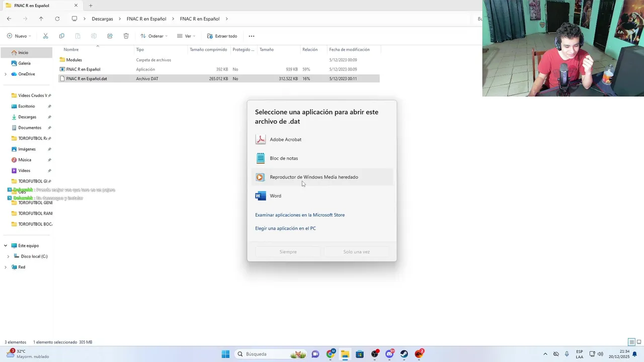Click the Extraer todo toolbar button
The width and height of the screenshot is (644, 362).
point(222,36)
